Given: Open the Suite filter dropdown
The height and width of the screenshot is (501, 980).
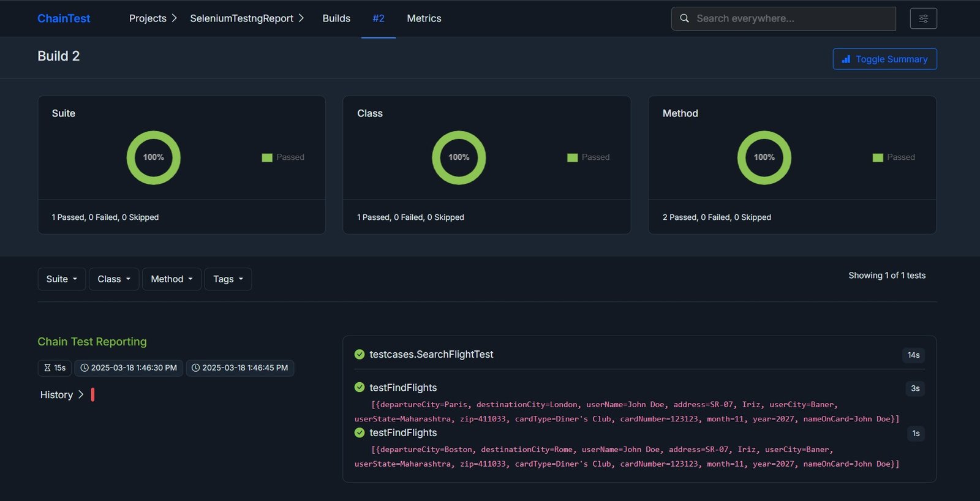Looking at the screenshot, I should 62,279.
